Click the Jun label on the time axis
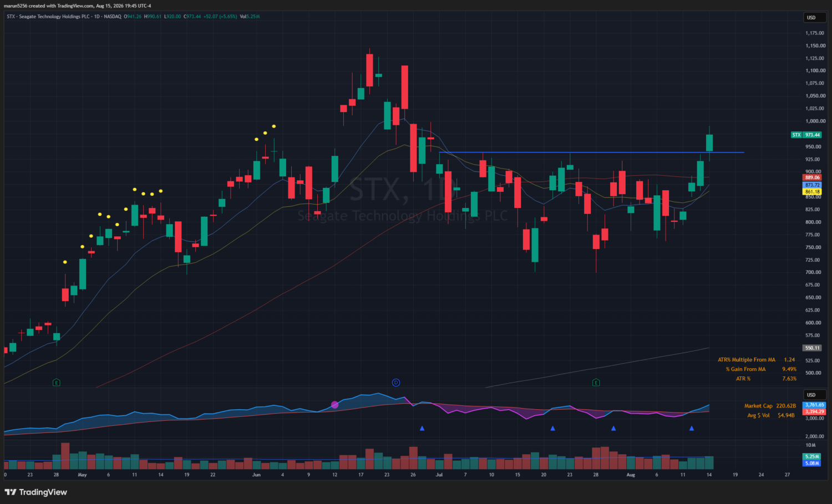Viewport: 832px width, 504px height. coord(256,475)
